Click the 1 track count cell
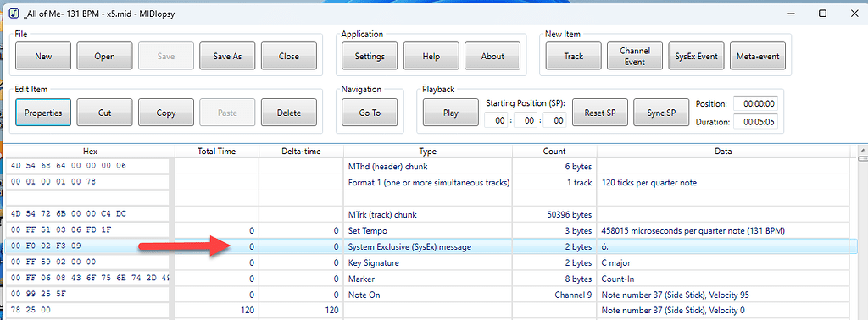Viewport: 868px width, 320px height. point(554,182)
